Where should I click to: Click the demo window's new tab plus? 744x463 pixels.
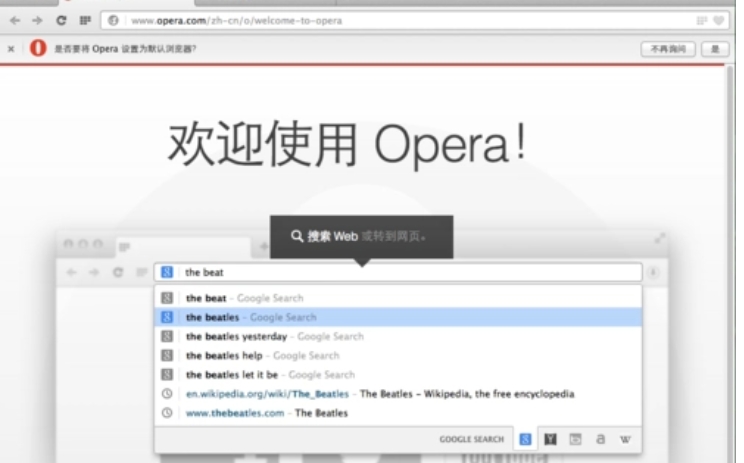[x=264, y=246]
